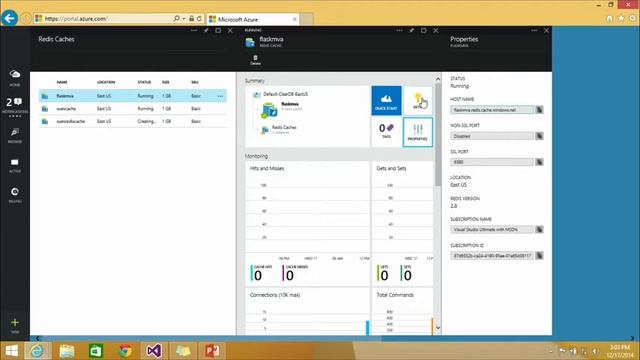The height and width of the screenshot is (360, 640).
Task: Open the Total Commands chart
Action: pyautogui.click(x=402, y=311)
